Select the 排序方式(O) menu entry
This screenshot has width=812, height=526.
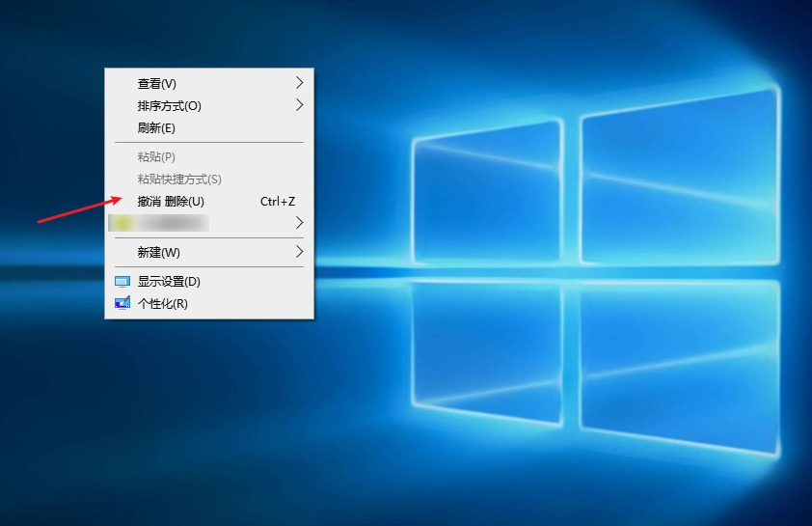pos(170,106)
